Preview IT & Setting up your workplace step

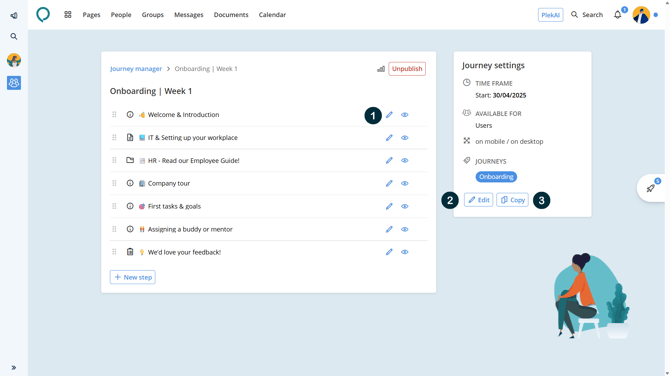(405, 138)
